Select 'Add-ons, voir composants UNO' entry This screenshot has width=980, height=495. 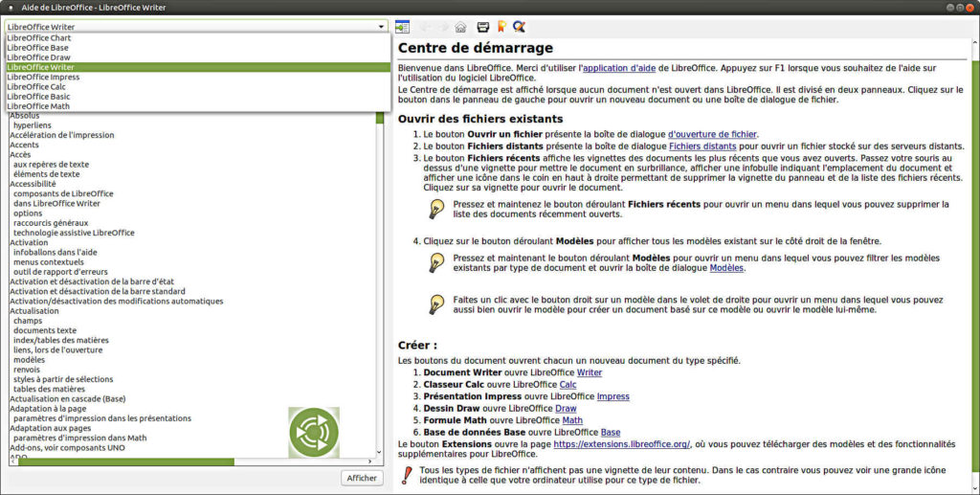(67, 447)
